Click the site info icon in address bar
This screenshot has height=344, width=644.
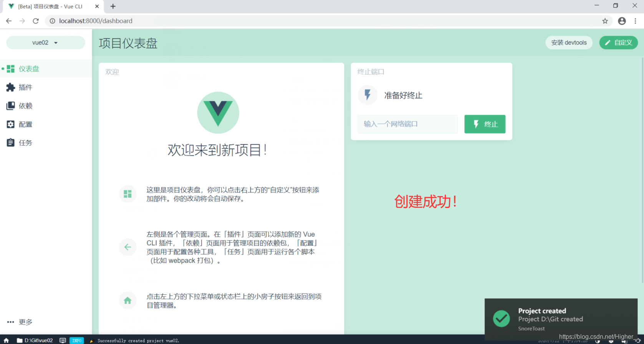click(53, 21)
